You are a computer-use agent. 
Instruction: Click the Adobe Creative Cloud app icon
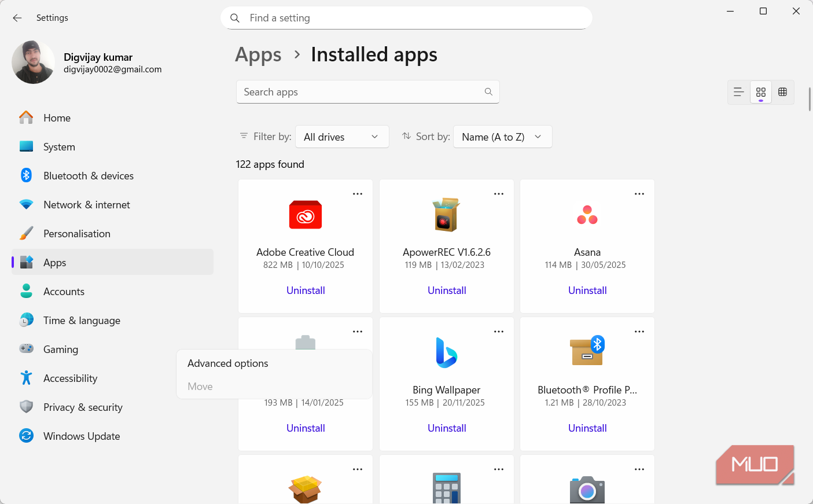[x=306, y=215]
